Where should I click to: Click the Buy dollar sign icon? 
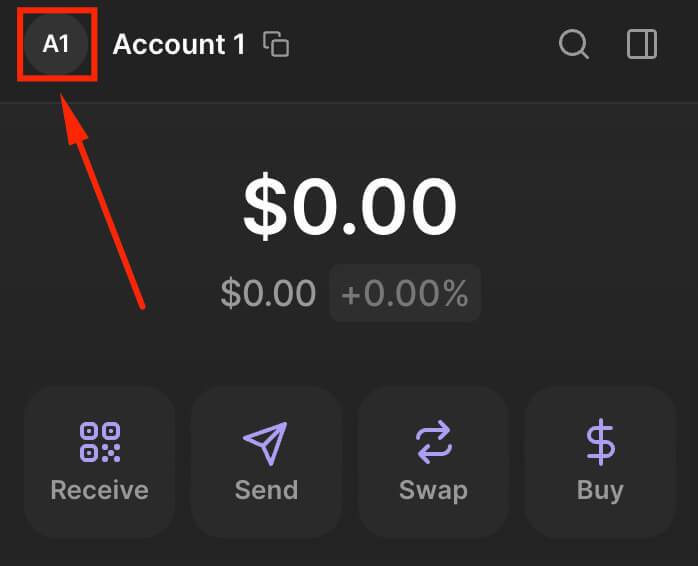point(600,442)
